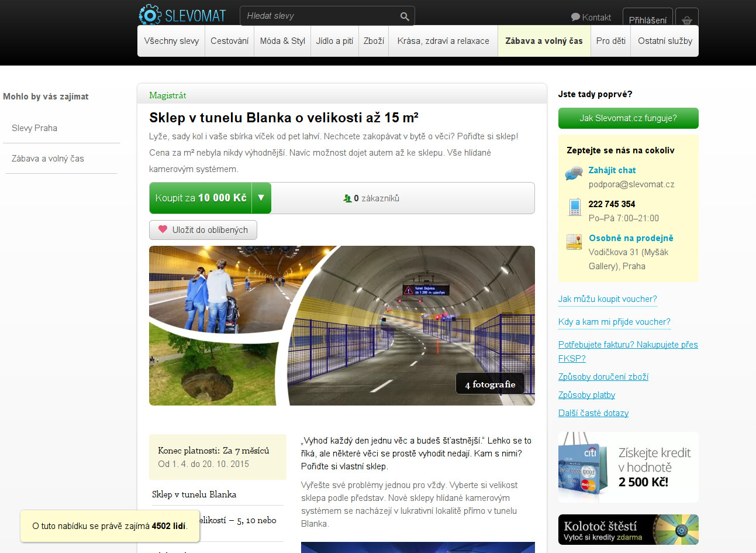Click the Vodičkova 31 address text
The height and width of the screenshot is (553, 756).
click(629, 259)
